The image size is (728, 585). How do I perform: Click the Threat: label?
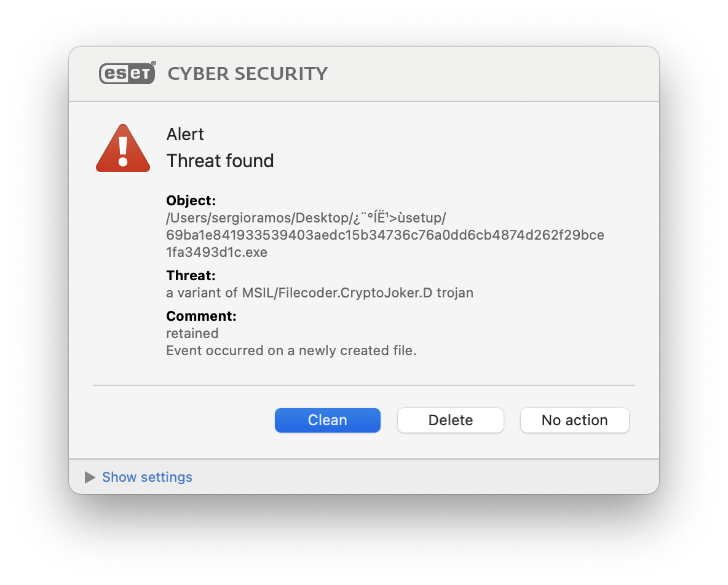tap(191, 275)
